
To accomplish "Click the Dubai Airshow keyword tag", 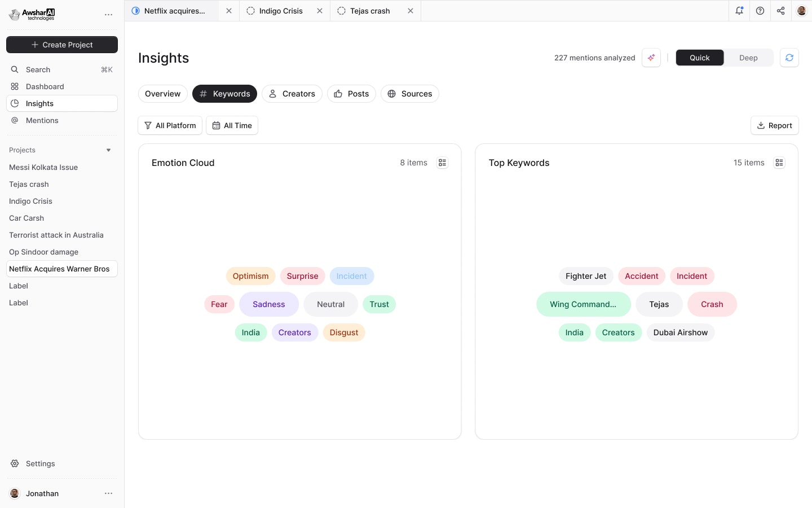I will (681, 332).
